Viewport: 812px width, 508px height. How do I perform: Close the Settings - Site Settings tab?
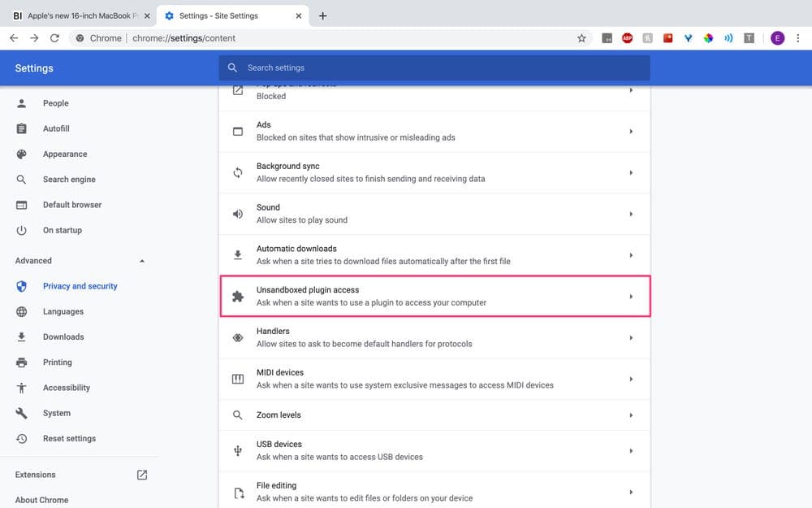coord(299,15)
